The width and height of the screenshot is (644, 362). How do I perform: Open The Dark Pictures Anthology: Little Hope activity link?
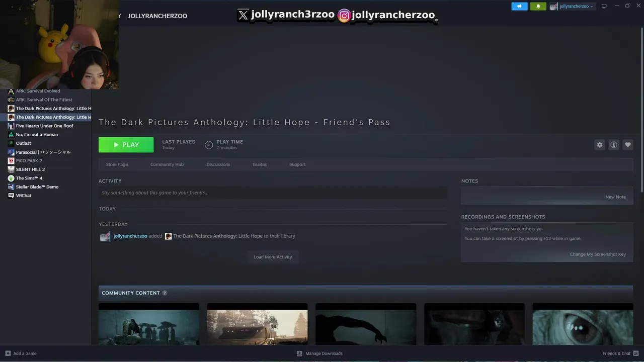(218, 236)
